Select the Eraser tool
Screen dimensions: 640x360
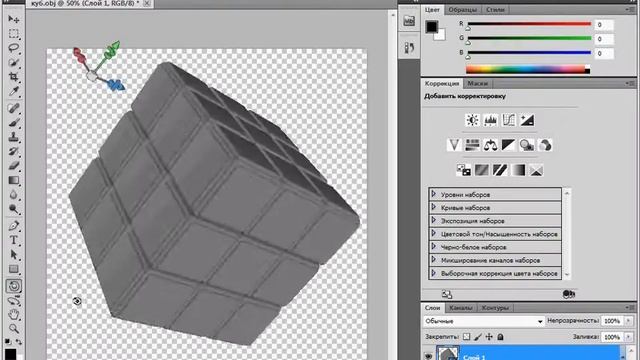(13, 166)
